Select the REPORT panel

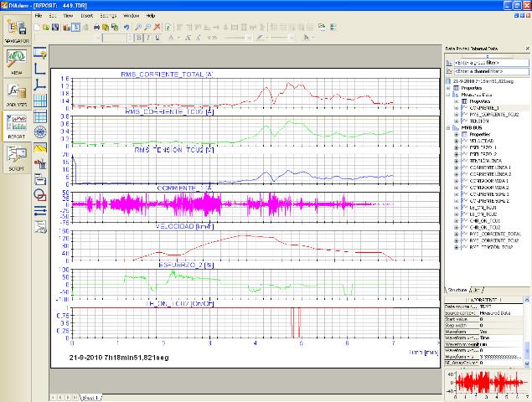coord(16,126)
